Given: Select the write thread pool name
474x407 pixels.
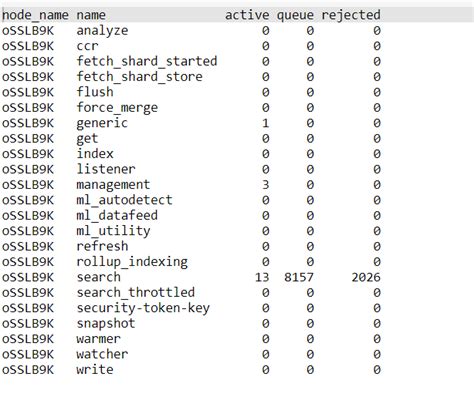Looking at the screenshot, I should pyautogui.click(x=95, y=370).
